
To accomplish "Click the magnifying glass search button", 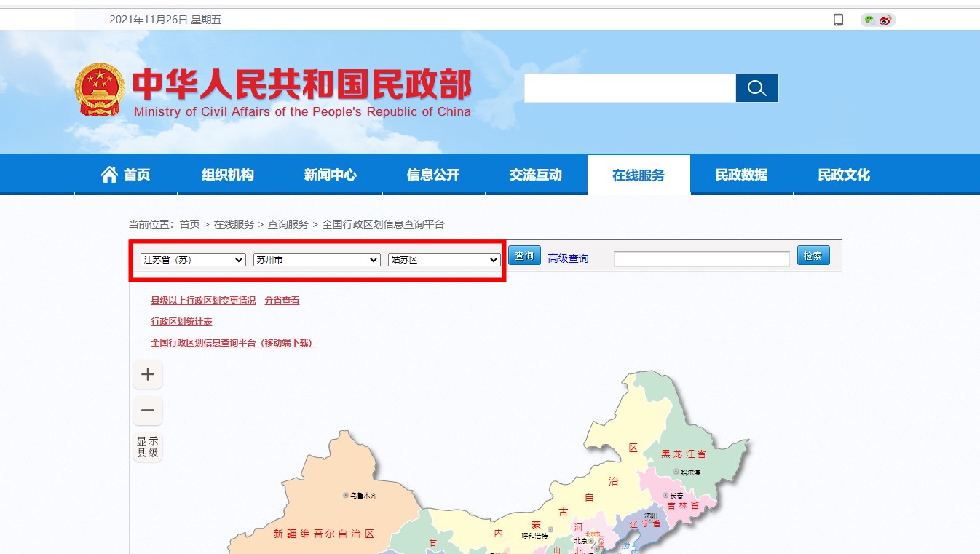I will point(756,88).
